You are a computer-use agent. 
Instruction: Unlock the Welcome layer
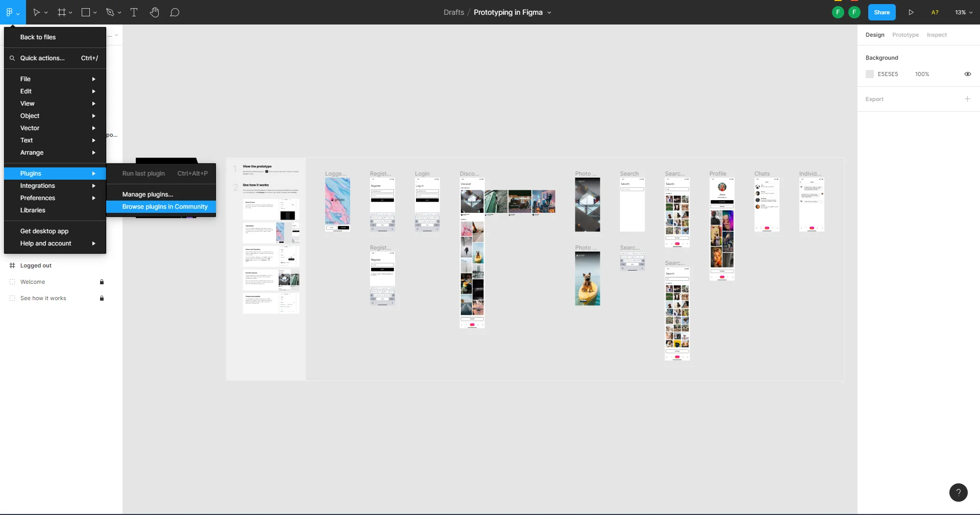(x=102, y=282)
